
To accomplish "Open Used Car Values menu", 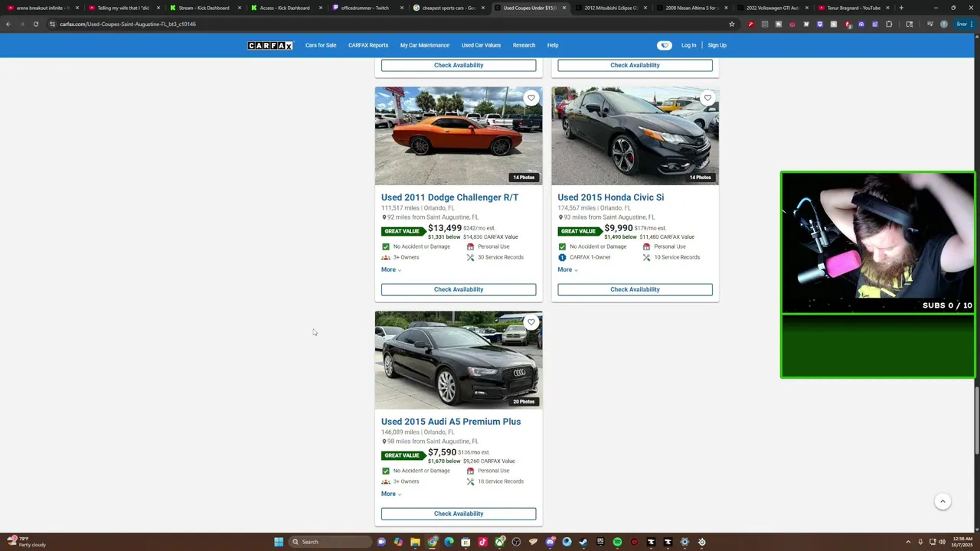I will click(x=481, y=45).
